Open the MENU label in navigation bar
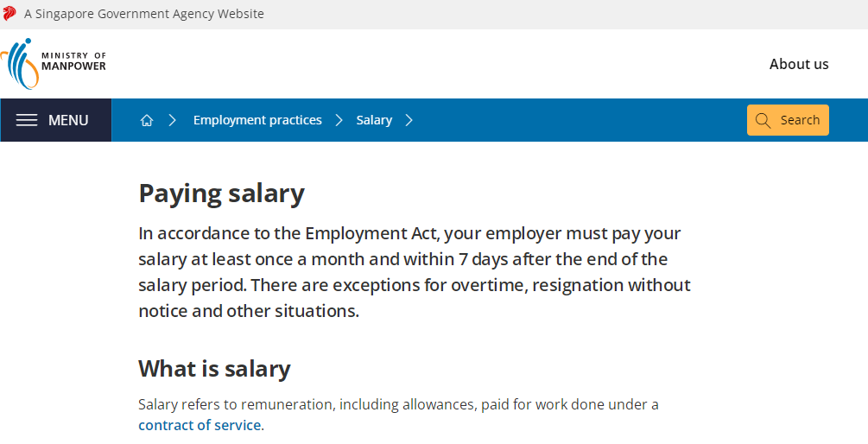Viewport: 868px width, 444px height. tap(68, 120)
